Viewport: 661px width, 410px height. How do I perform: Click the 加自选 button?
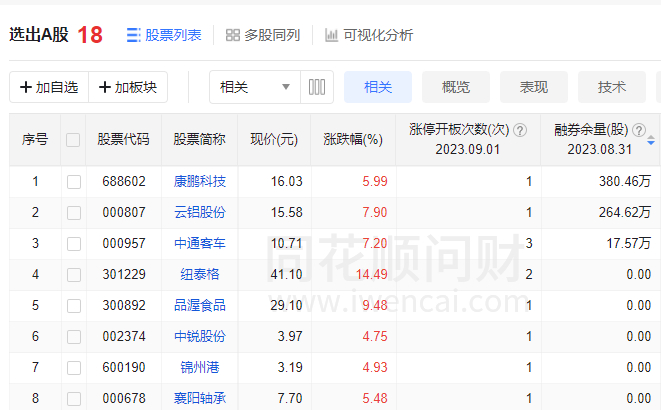pyautogui.click(x=49, y=87)
